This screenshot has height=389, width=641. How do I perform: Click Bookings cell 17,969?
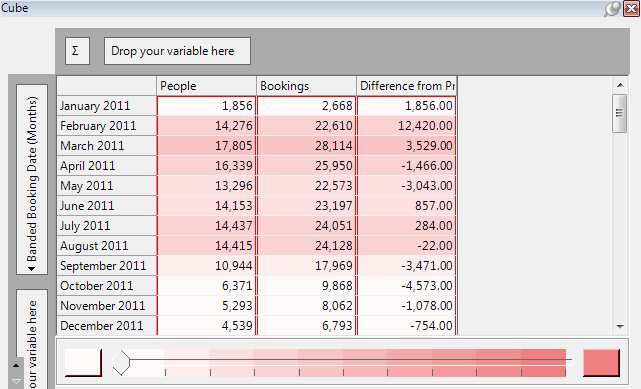click(x=307, y=266)
